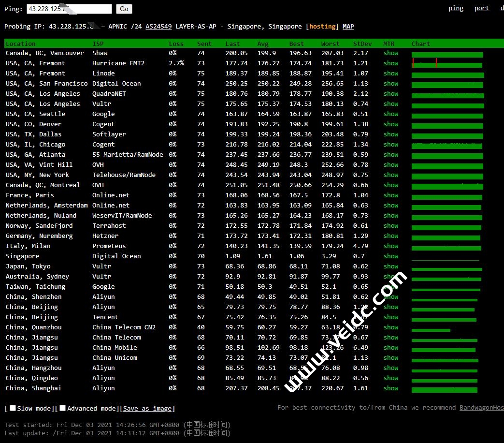
Task: Click the Go button
Action: coord(124,9)
